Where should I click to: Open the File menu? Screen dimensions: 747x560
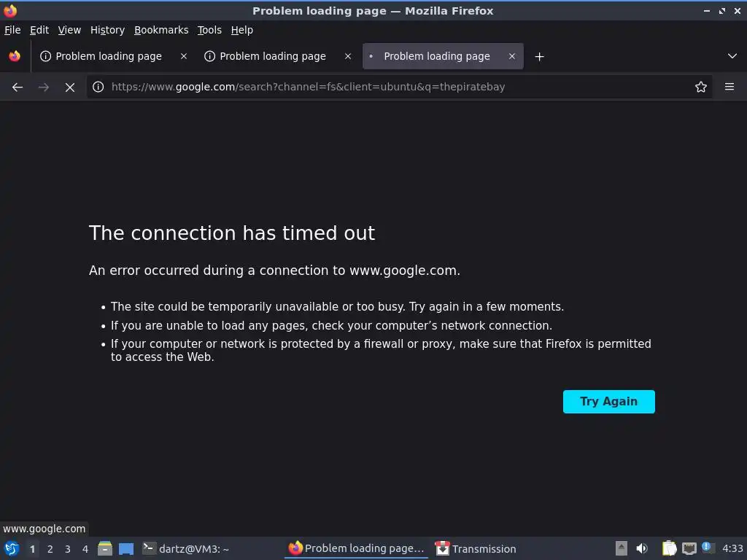tap(12, 30)
